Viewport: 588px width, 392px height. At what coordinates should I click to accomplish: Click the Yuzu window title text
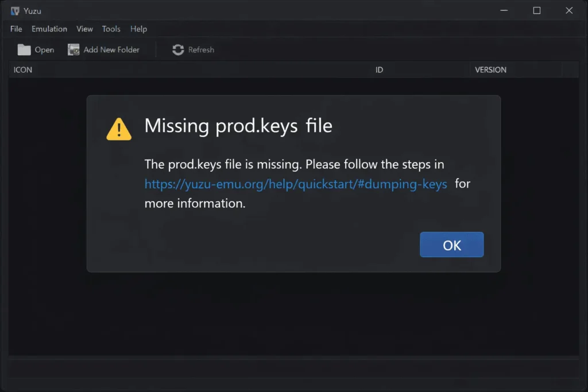(33, 11)
